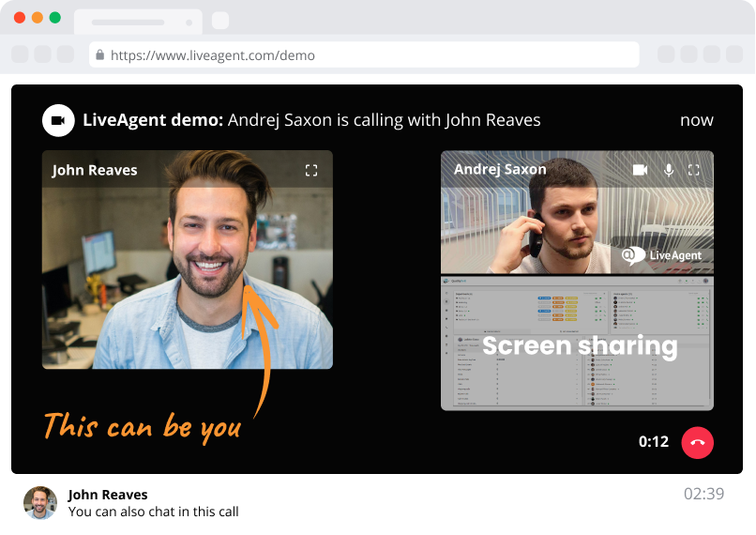756x535 pixels.
Task: Click the liveagent.com/demo URL field
Action: tap(366, 55)
